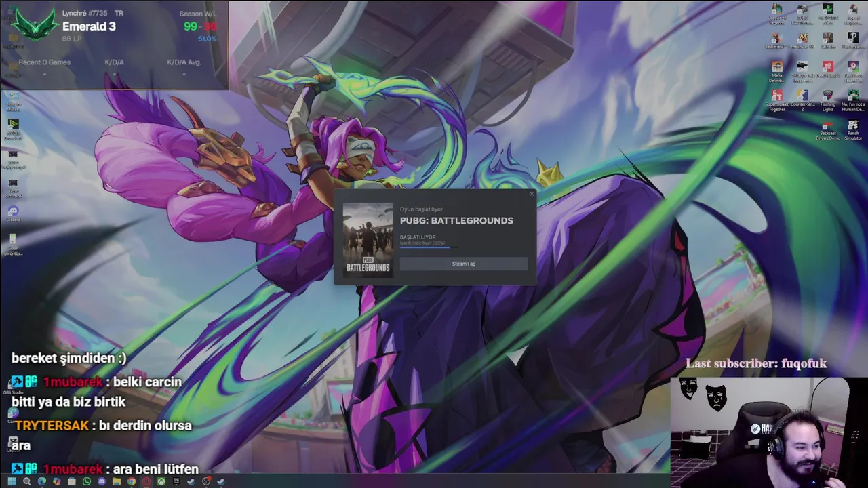Screen dimensions: 868x488
Task: Click the "Recent 0 Games" label
Action: point(45,62)
